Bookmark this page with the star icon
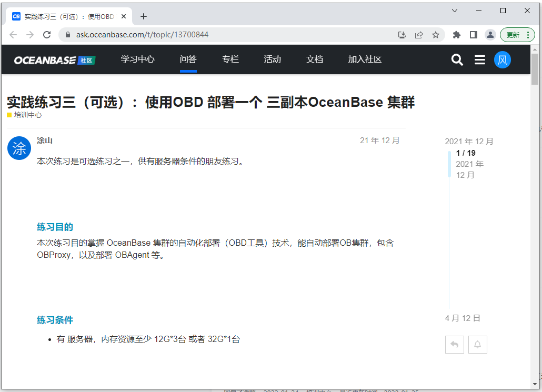The height and width of the screenshot is (392, 542). click(436, 35)
